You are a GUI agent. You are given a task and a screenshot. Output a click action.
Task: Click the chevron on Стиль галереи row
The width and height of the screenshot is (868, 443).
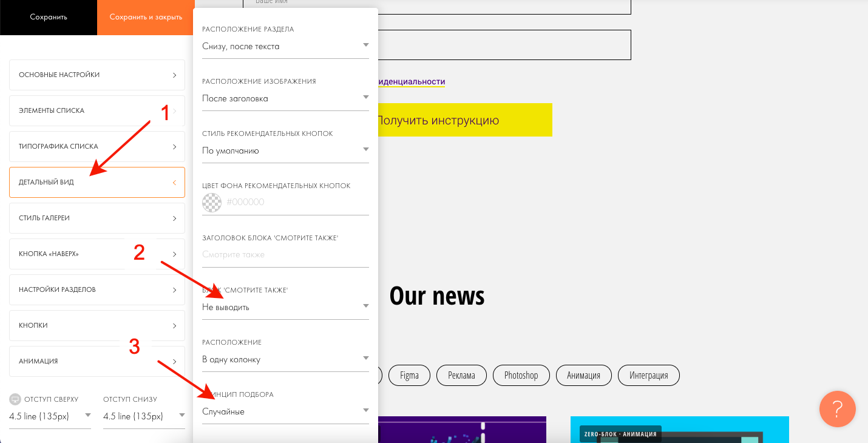pyautogui.click(x=174, y=218)
